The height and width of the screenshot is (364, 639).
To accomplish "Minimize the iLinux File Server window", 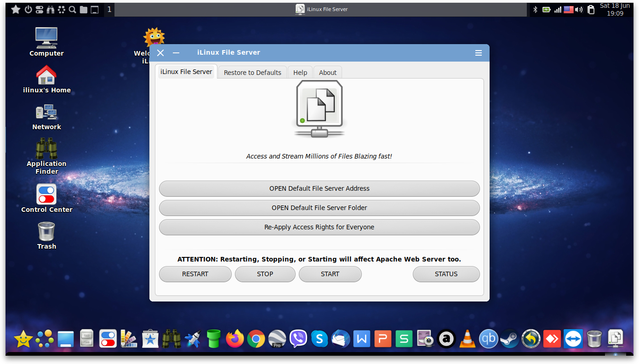I will 176,53.
